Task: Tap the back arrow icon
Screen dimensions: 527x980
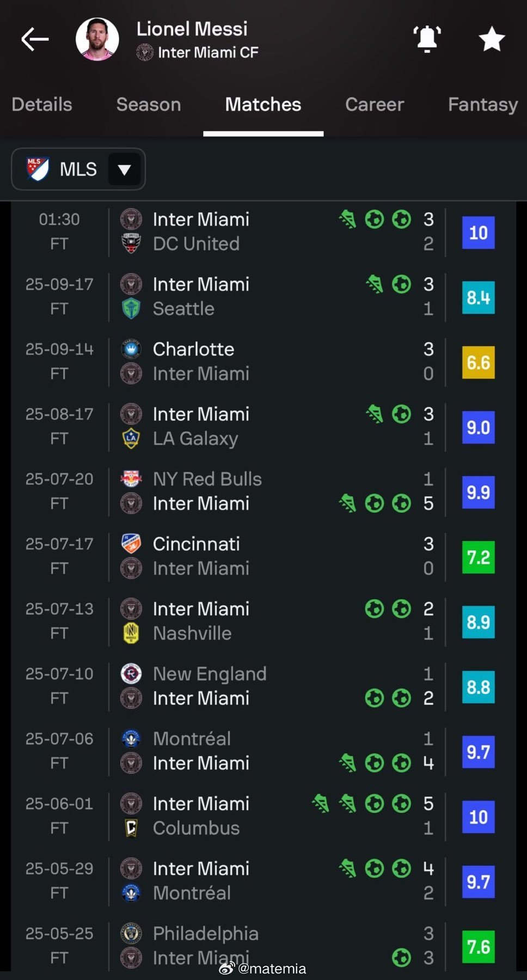Action: coord(35,39)
